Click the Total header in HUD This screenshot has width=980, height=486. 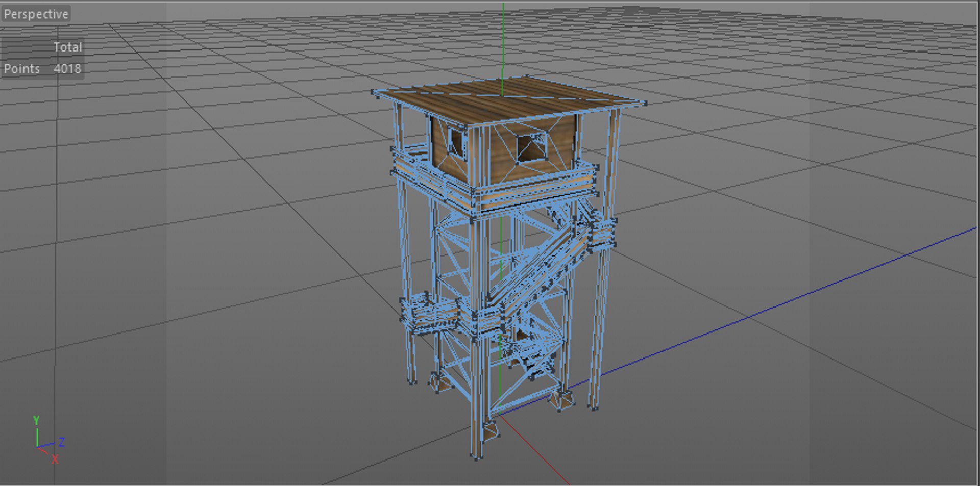point(67,47)
